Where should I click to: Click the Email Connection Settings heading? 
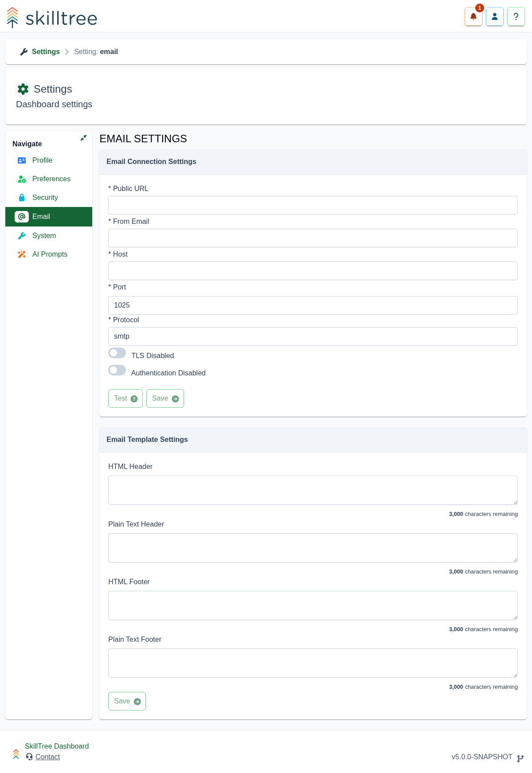tap(151, 162)
